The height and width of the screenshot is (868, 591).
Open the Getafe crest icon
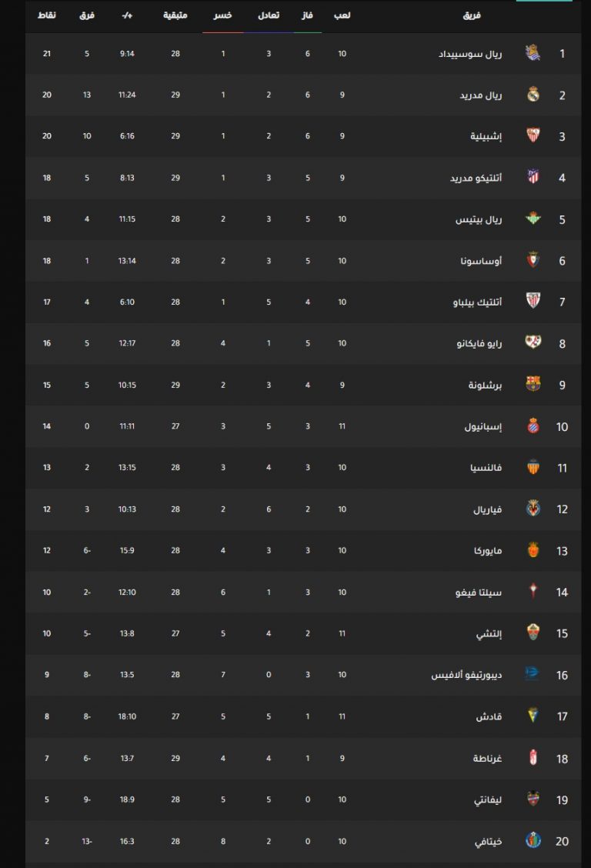[533, 840]
